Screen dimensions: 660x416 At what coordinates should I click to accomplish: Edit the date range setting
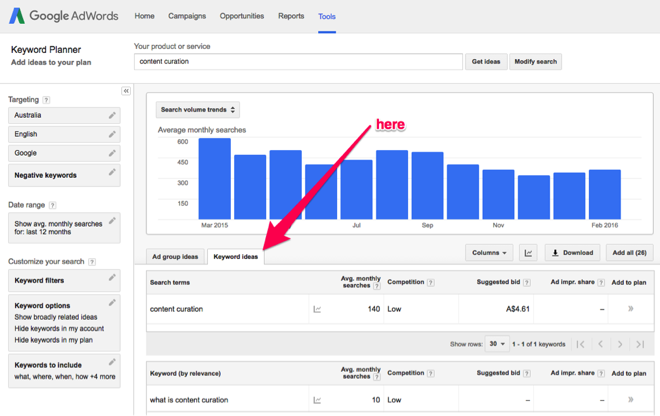pyautogui.click(x=112, y=221)
